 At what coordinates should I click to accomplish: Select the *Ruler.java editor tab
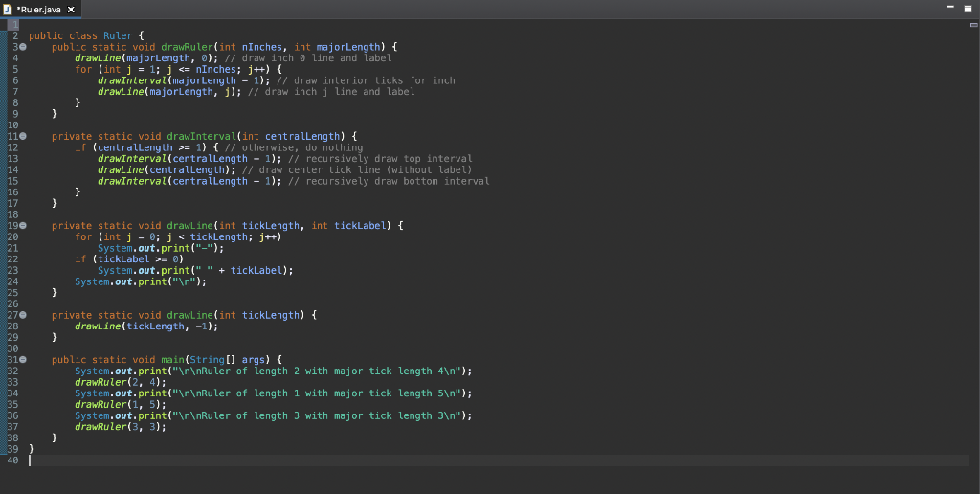pos(40,10)
